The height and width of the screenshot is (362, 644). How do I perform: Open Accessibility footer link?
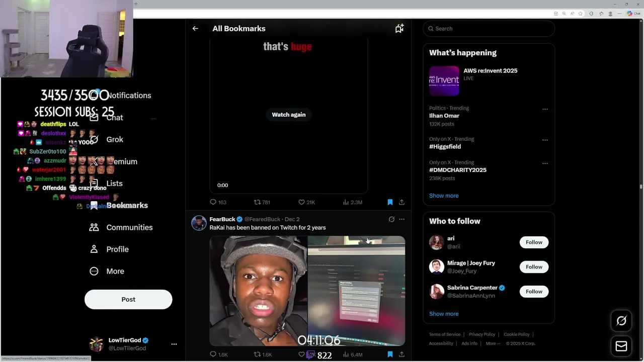[x=441, y=343]
